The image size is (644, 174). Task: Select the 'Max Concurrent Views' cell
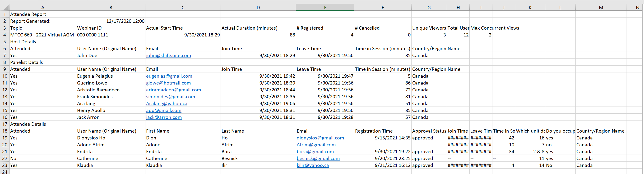coord(495,28)
